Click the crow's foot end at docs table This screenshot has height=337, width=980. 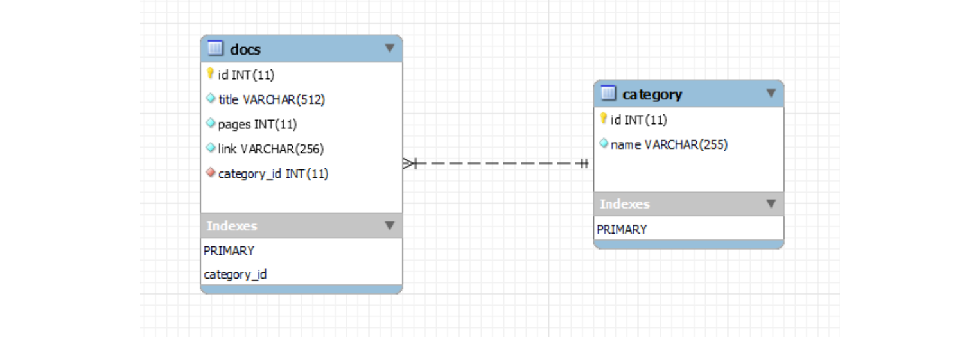410,164
